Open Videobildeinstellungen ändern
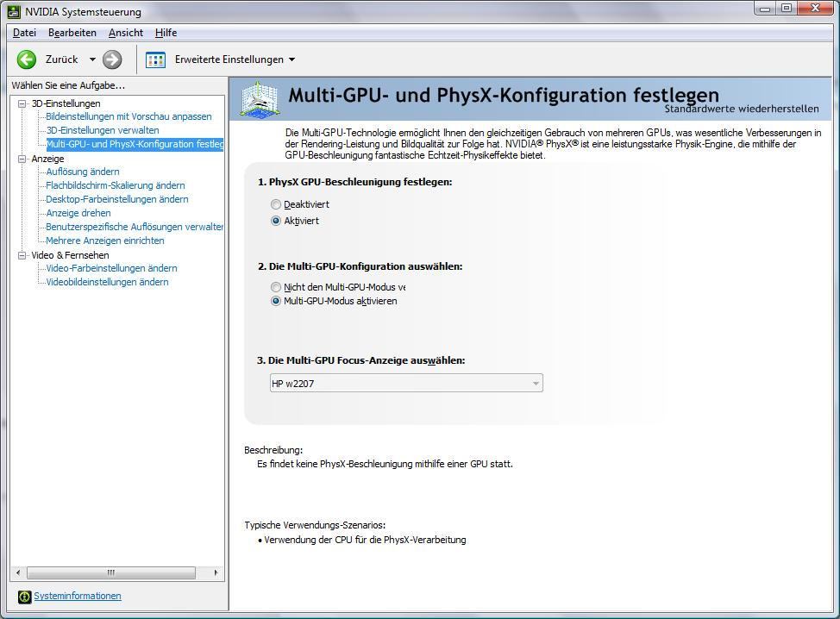This screenshot has width=840, height=619. tap(107, 282)
